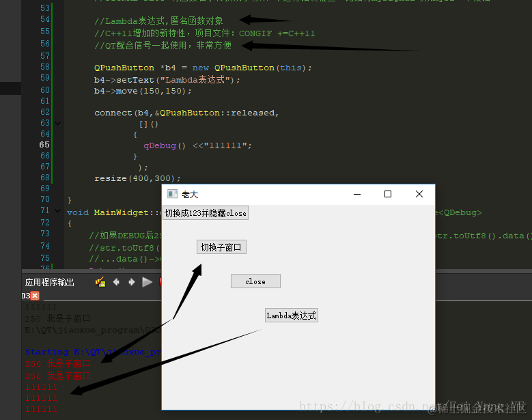This screenshot has height=420, width=532.
Task: Click the 切换子窗口 button in 老大 window
Action: coord(221,247)
